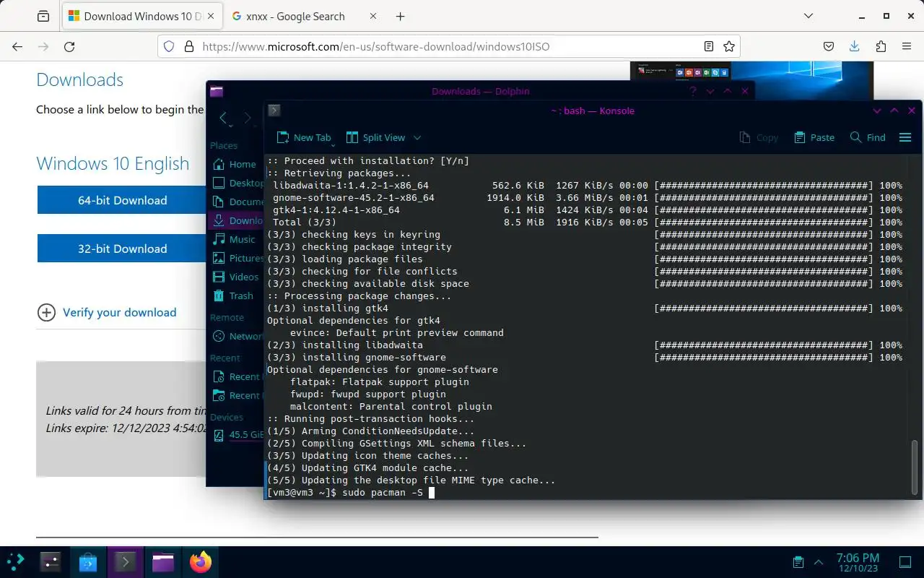The image size is (924, 578).
Task: Reload the Microsoft download page
Action: (69, 46)
